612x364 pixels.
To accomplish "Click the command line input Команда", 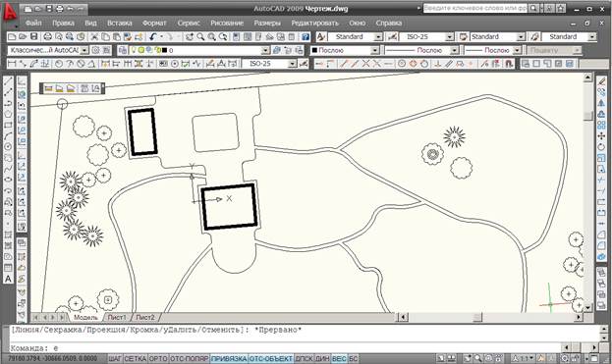I will [285, 348].
